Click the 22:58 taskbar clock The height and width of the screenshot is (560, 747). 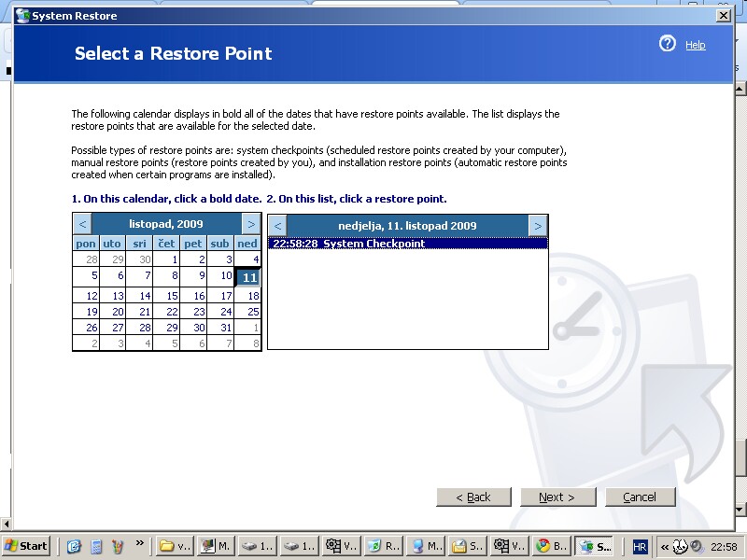724,547
